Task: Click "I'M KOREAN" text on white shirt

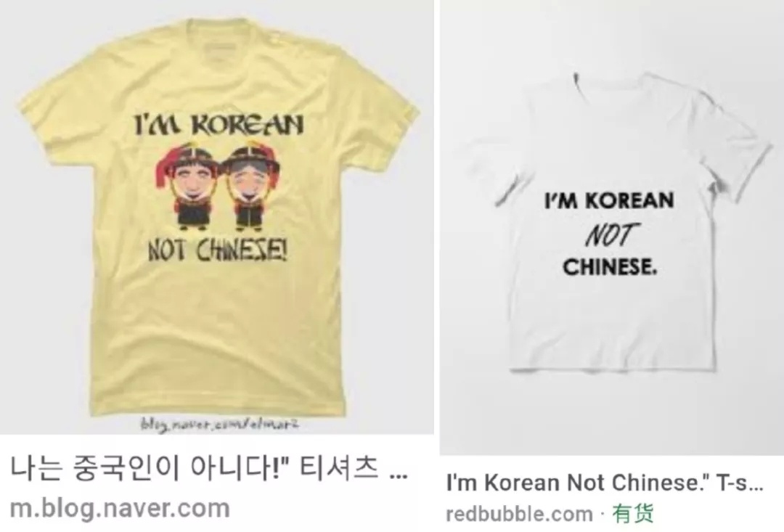Action: (609, 200)
